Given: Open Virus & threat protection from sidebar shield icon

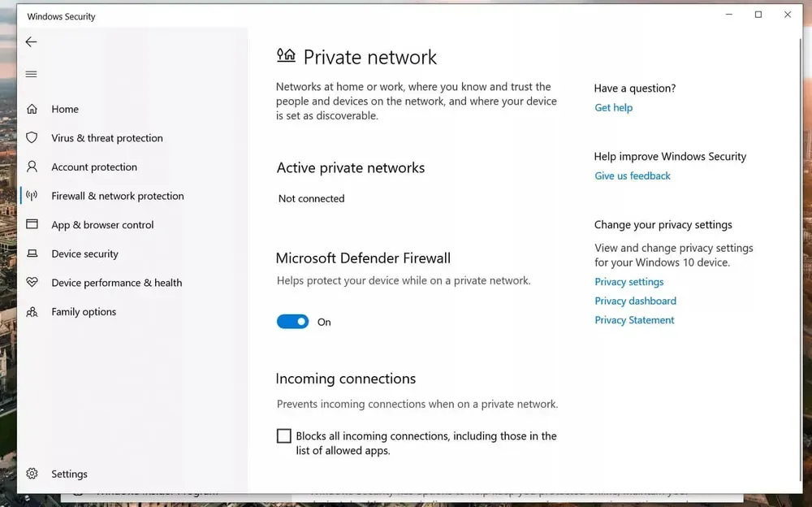Looking at the screenshot, I should tap(32, 137).
